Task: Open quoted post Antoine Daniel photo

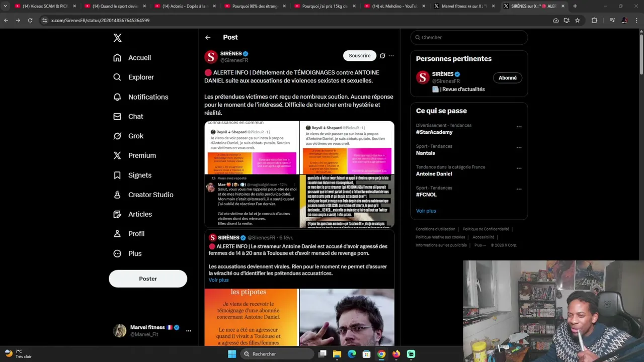Action: coord(347,317)
